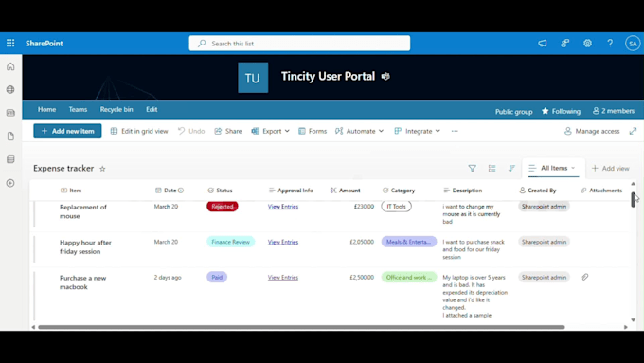Click Add view
Viewport: 644px width, 363px height.
coord(610,168)
